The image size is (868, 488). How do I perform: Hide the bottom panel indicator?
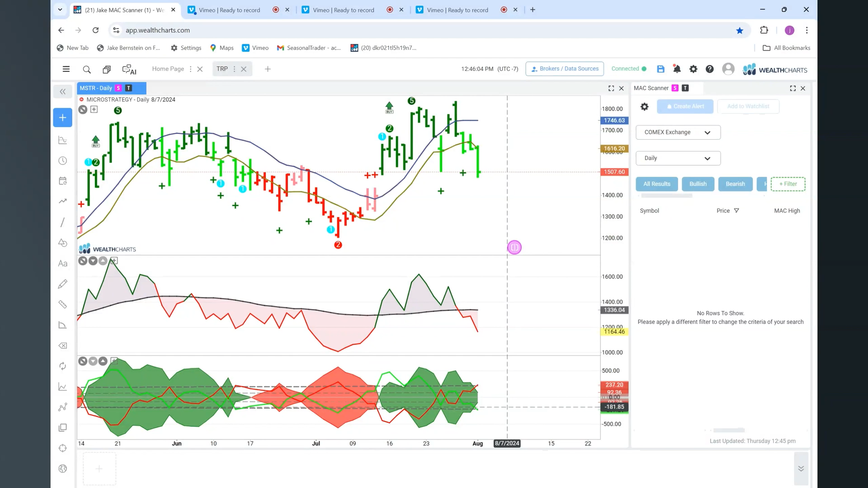tap(83, 361)
